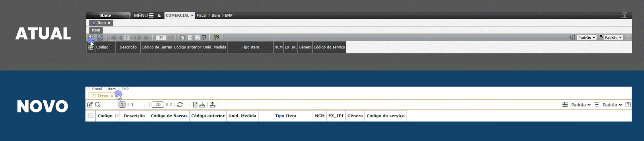Toggle the row selection checklist icon in new grid
Screen dimensions: 644x141
(91, 116)
